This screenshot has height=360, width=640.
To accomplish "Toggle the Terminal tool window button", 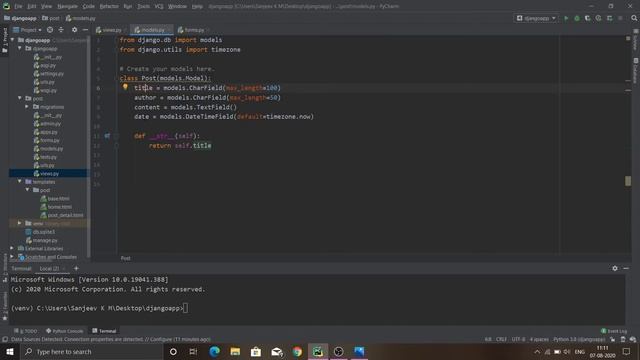I will point(104,331).
